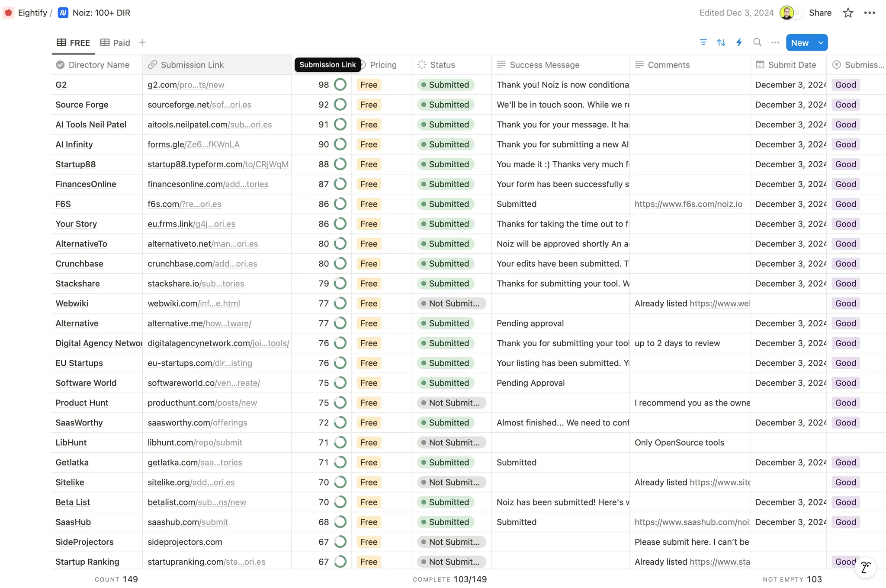
Task: Open the f6s.com/noiz.io comment link
Action: pyautogui.click(x=688, y=204)
